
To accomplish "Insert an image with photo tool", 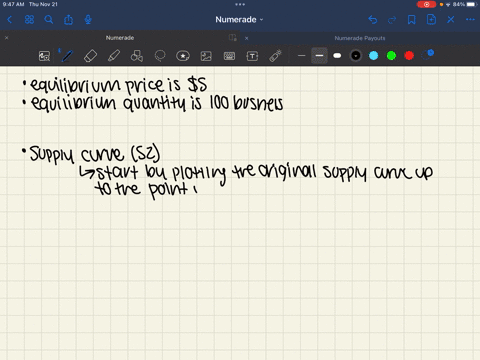I will (x=206, y=56).
